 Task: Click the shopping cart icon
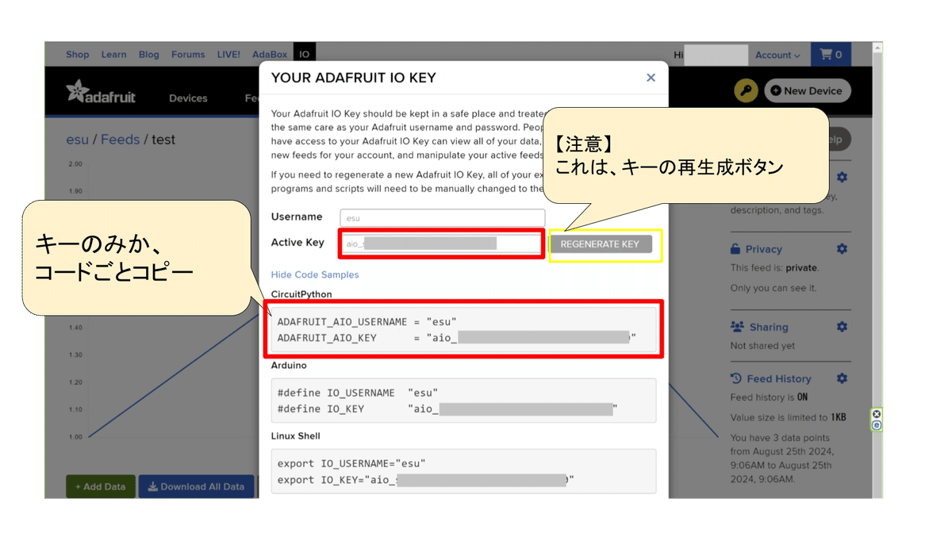click(831, 54)
